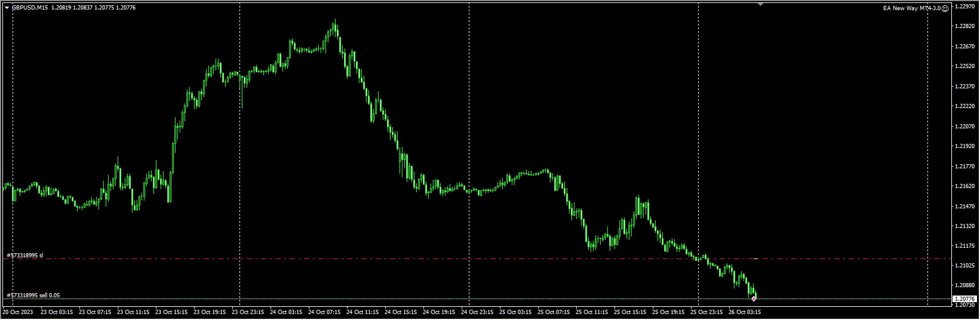The image size is (980, 320).
Task: Select the #573318995 sl stop-loss label
Action: tap(24, 255)
